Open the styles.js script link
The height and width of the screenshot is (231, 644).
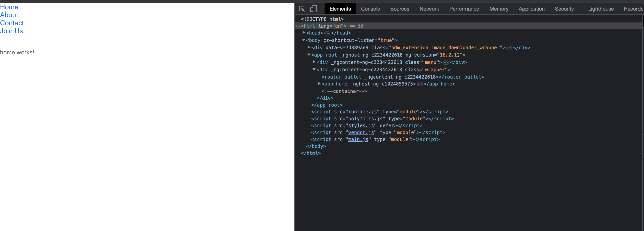[x=361, y=125]
